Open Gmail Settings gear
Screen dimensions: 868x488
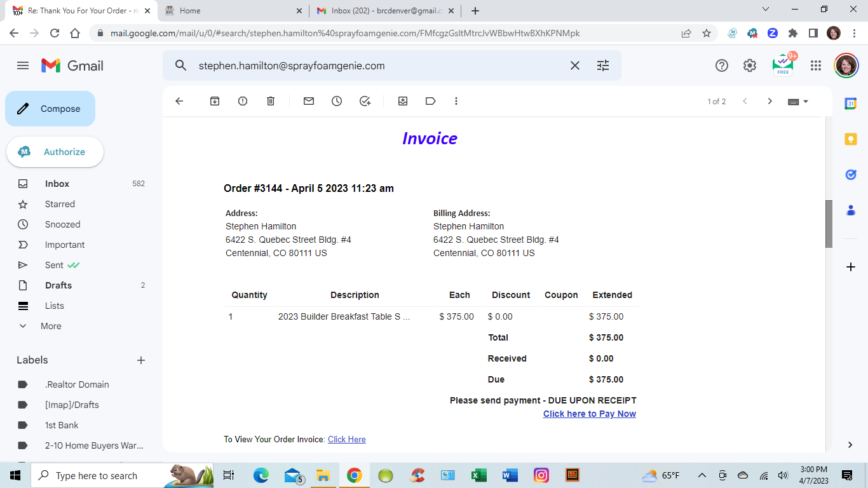click(x=750, y=65)
